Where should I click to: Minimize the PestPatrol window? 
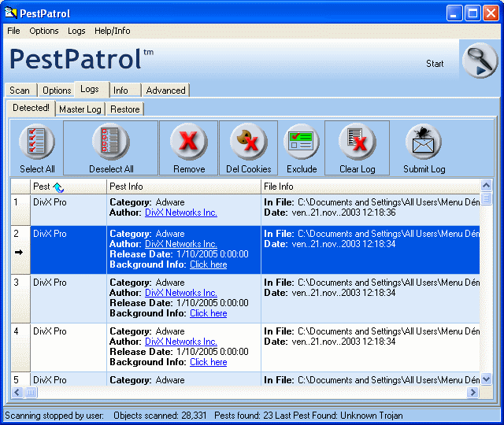[454, 13]
